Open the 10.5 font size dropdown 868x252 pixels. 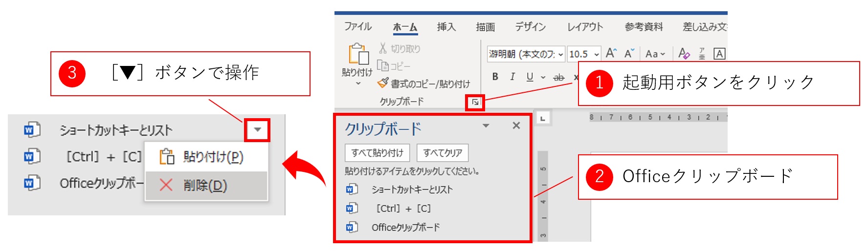tap(596, 54)
